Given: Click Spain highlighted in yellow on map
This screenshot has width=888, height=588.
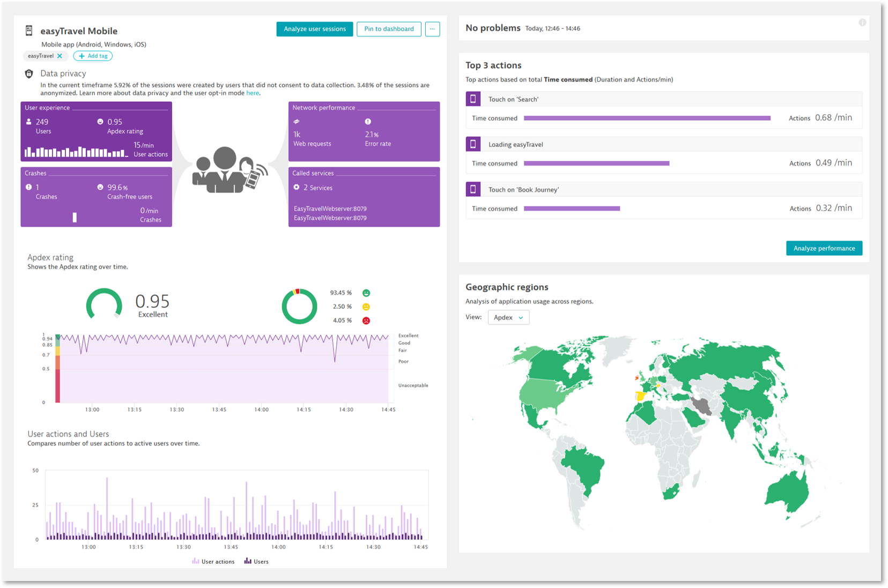Looking at the screenshot, I should [640, 397].
